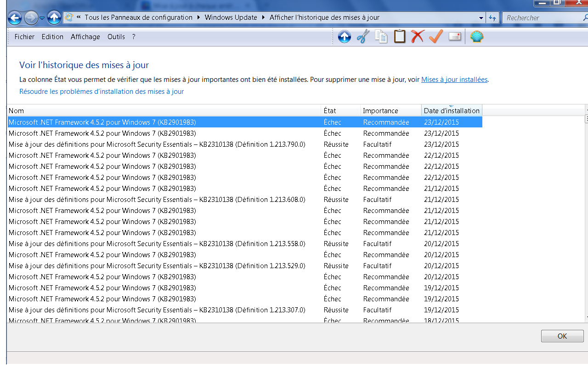The image size is (588, 368).
Task: Go to Tous les Panneaux de configuration breadcrumb
Action: (139, 17)
